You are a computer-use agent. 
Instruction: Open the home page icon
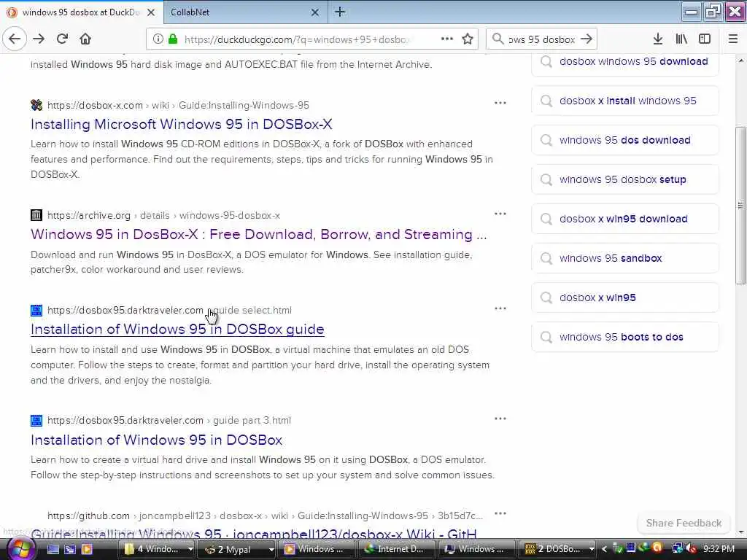pyautogui.click(x=85, y=39)
